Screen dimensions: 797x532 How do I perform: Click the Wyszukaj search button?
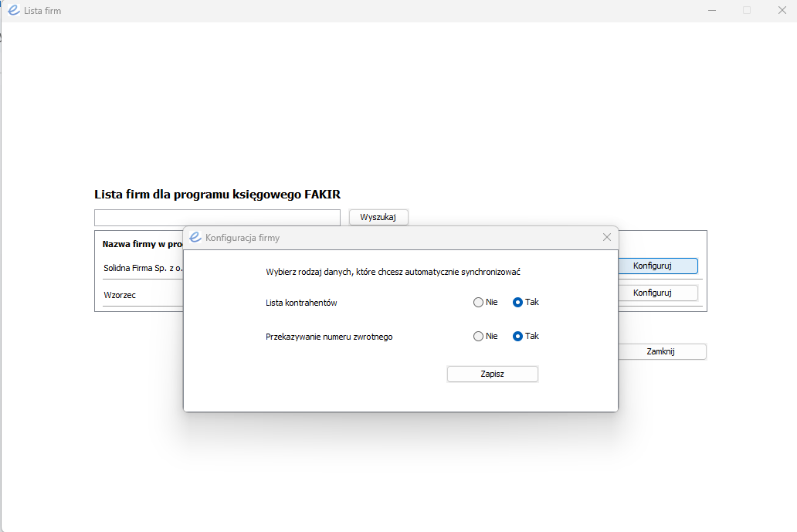click(378, 217)
